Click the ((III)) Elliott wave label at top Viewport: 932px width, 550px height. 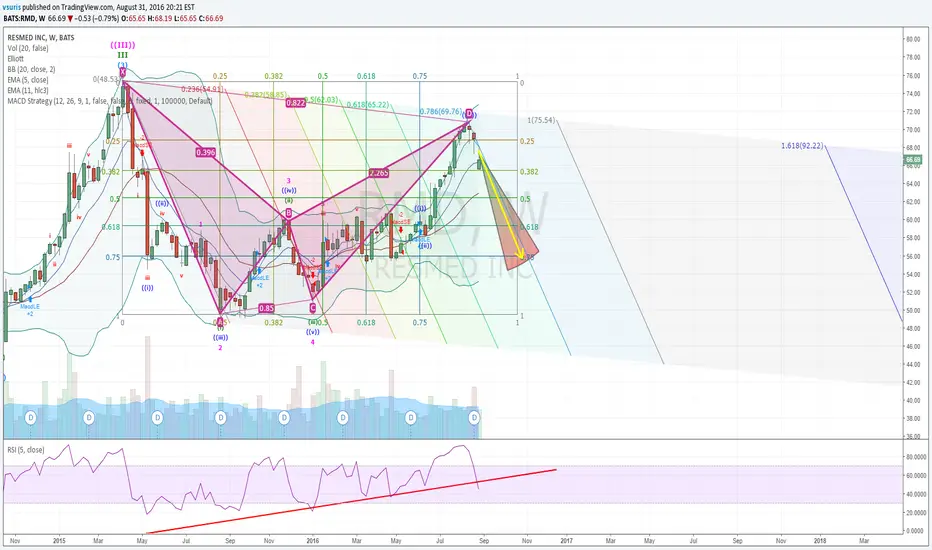point(122,45)
